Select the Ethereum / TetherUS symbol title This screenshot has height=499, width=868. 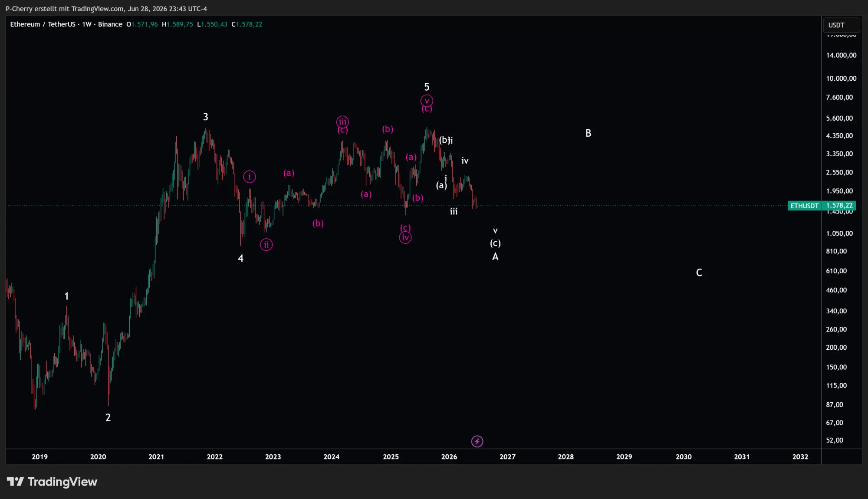[x=43, y=24]
